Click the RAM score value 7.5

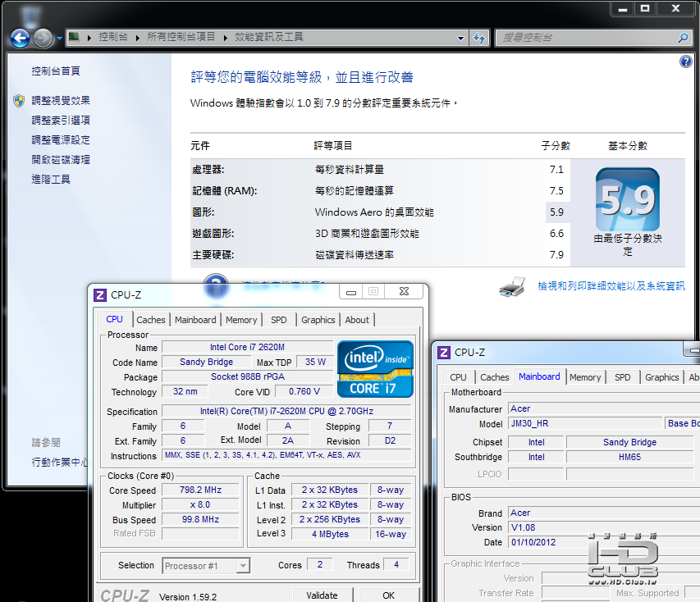(556, 191)
